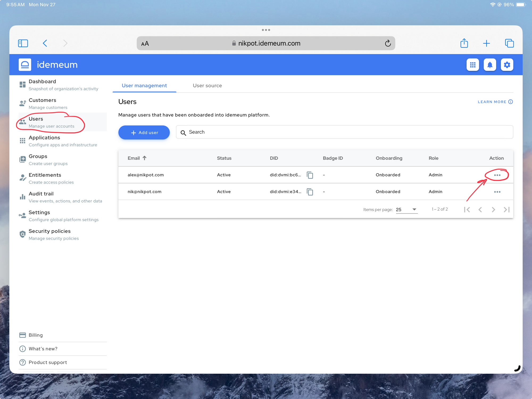This screenshot has width=532, height=399.
Task: Expand the Items per page dropdown
Action: (x=407, y=209)
